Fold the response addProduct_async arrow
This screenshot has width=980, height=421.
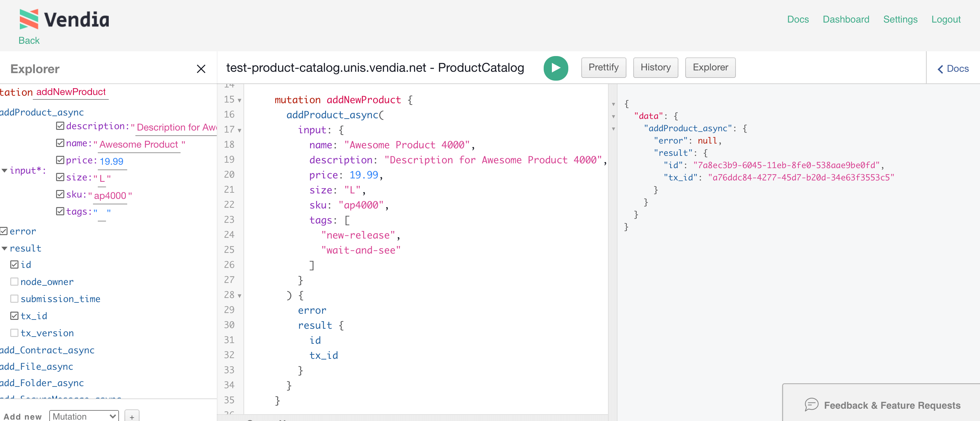pyautogui.click(x=613, y=129)
